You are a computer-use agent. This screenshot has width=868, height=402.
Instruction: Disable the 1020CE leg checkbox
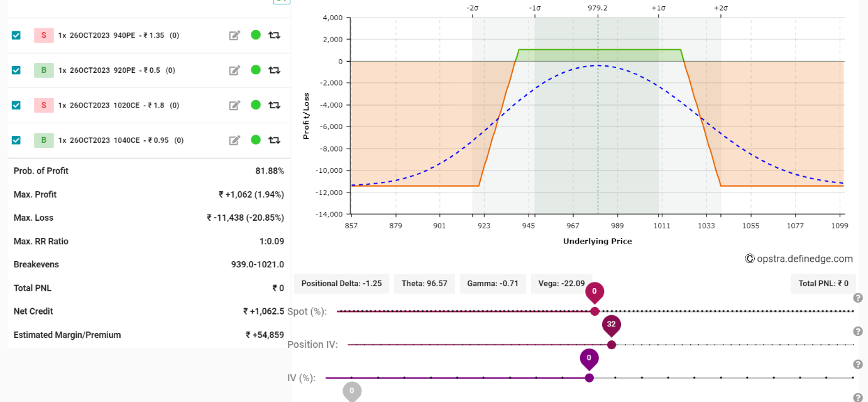click(16, 105)
